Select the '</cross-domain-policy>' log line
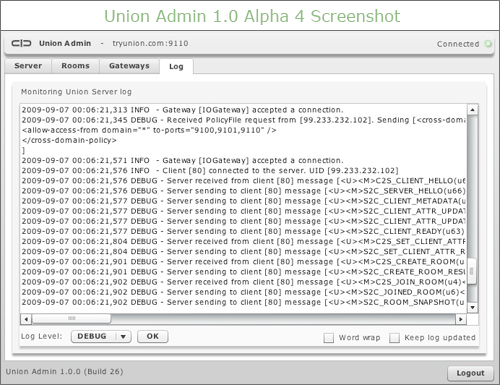Image resolution: width=500 pixels, height=385 pixels. point(69,140)
